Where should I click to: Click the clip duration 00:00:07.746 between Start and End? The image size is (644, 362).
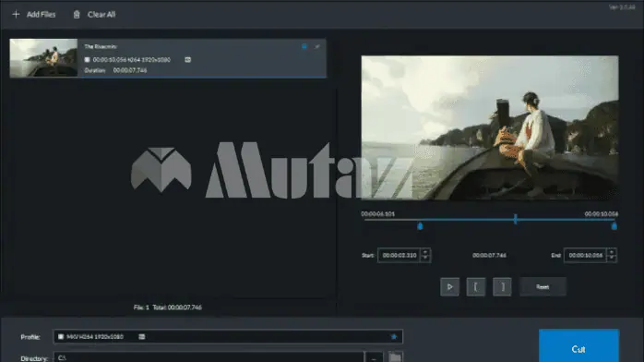click(489, 255)
